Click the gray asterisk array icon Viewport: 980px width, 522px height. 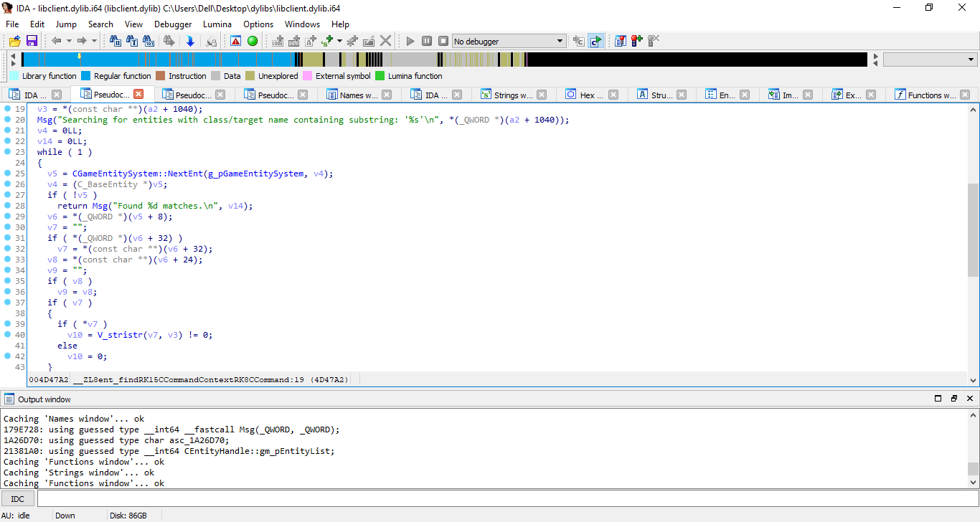coord(352,41)
